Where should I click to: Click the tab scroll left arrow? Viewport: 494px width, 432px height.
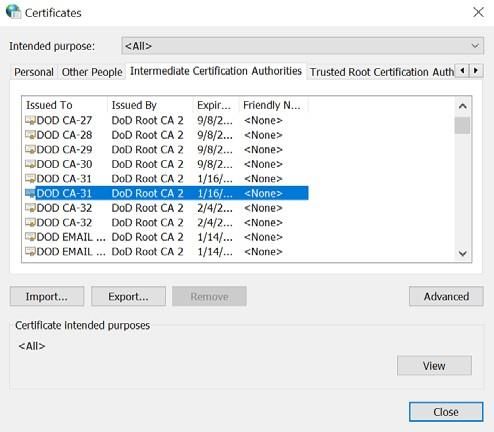[x=462, y=71]
